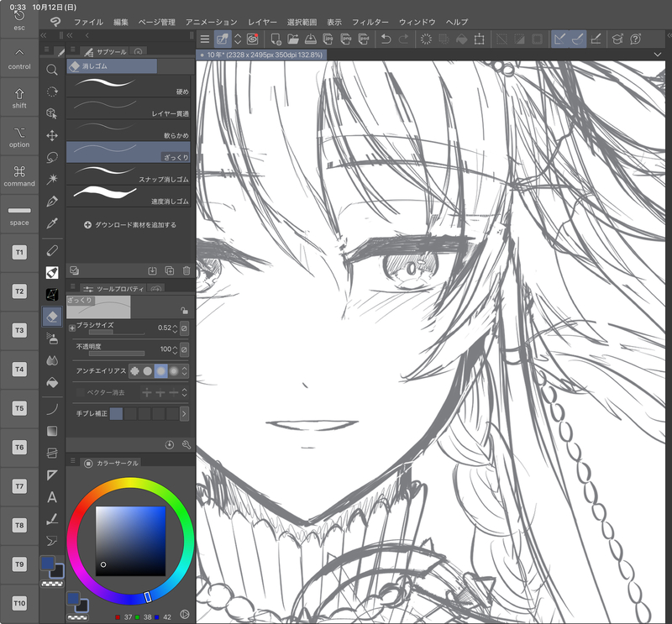Screen dimensions: 672x624
Task: Select the Pen nib tool
Action: tap(52, 201)
